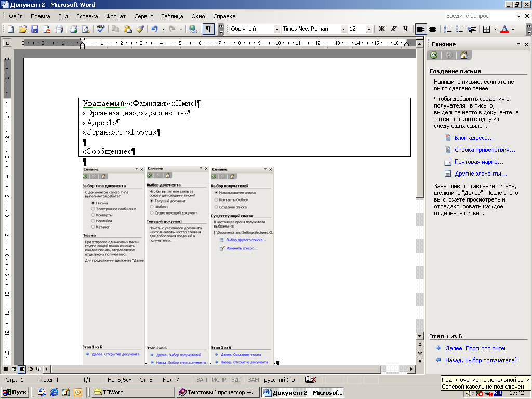The height and width of the screenshot is (399, 532).
Task: Create a new blank document from toolbar
Action: click(x=10, y=29)
